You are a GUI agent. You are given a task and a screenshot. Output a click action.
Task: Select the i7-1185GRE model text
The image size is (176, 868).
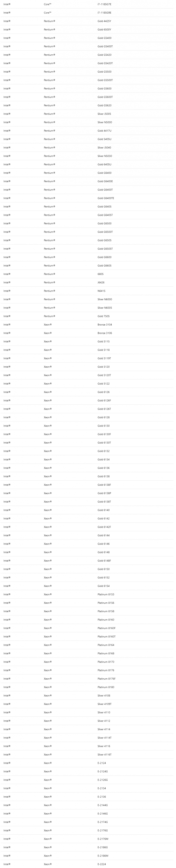tap(104, 13)
